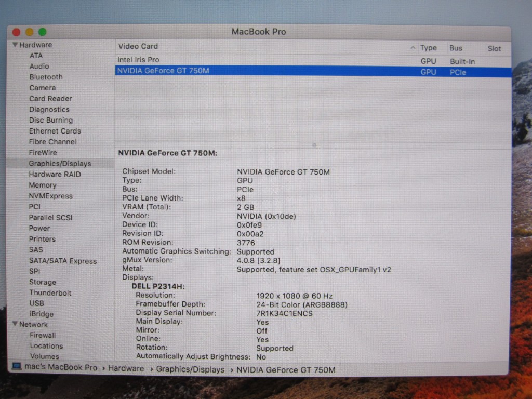The width and height of the screenshot is (532, 399).
Task: Click the Hardware category heading
Action: tap(36, 45)
